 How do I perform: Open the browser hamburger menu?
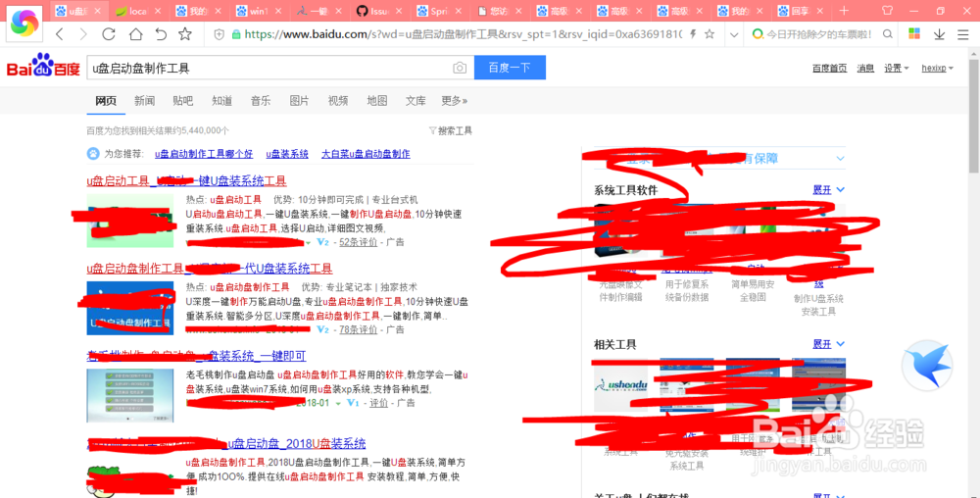tap(963, 34)
